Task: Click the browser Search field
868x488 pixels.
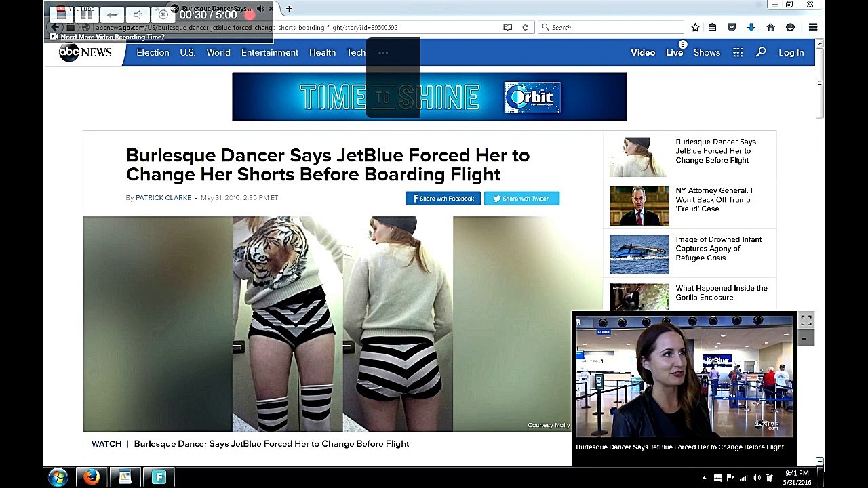Action: (611, 27)
